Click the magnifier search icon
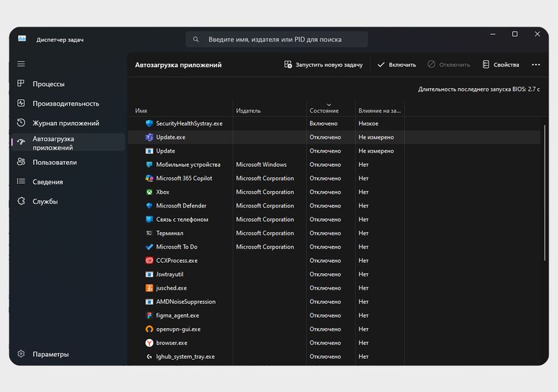Viewport: 558px width, 392px height. coord(196,40)
